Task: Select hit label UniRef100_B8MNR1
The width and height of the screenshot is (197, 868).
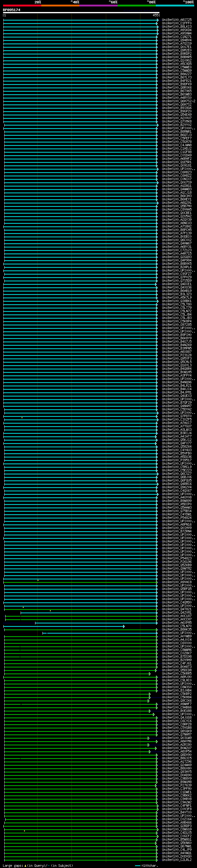Action: tap(177, 132)
